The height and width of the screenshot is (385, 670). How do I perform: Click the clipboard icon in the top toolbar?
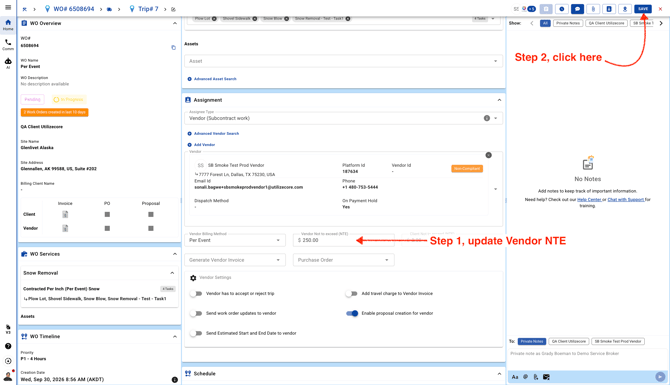pyautogui.click(x=609, y=9)
